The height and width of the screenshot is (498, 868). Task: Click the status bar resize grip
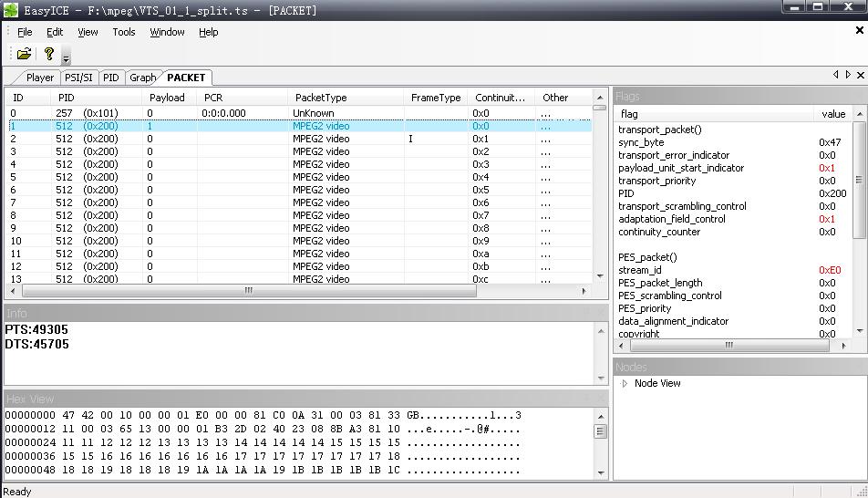(x=862, y=491)
